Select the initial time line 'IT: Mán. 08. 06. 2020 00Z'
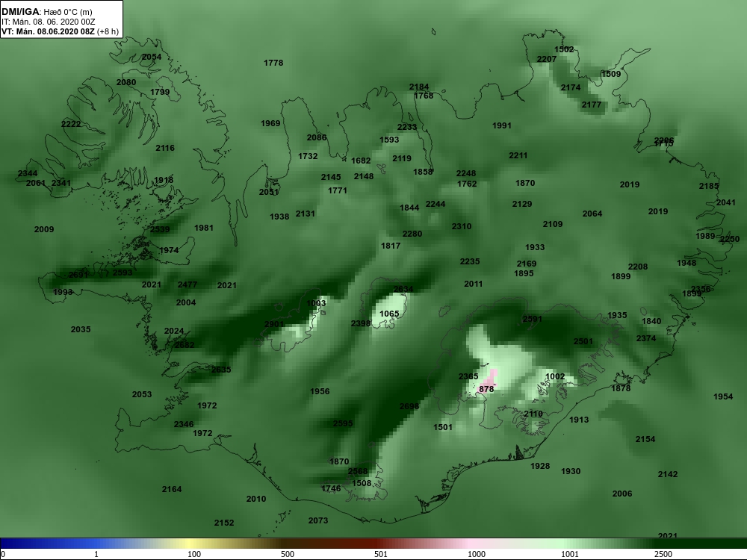The height and width of the screenshot is (560, 747). (48, 22)
